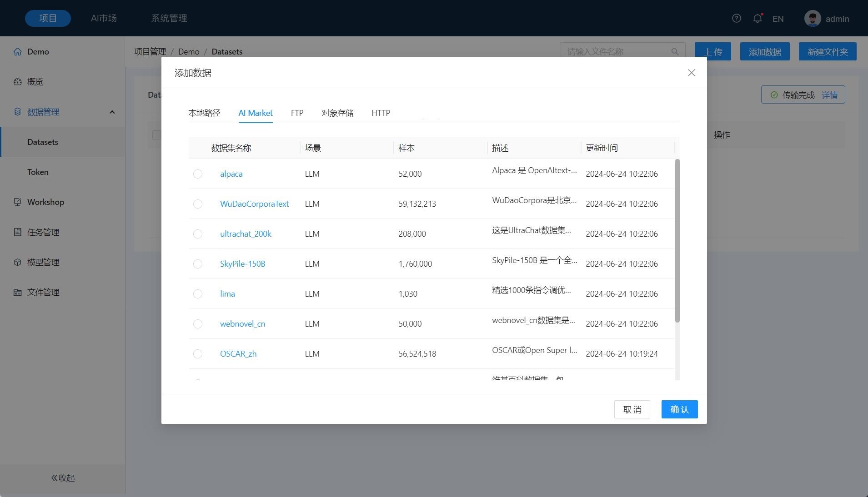Click the Demo home icon in sidebar
The height and width of the screenshot is (497, 868).
[17, 52]
